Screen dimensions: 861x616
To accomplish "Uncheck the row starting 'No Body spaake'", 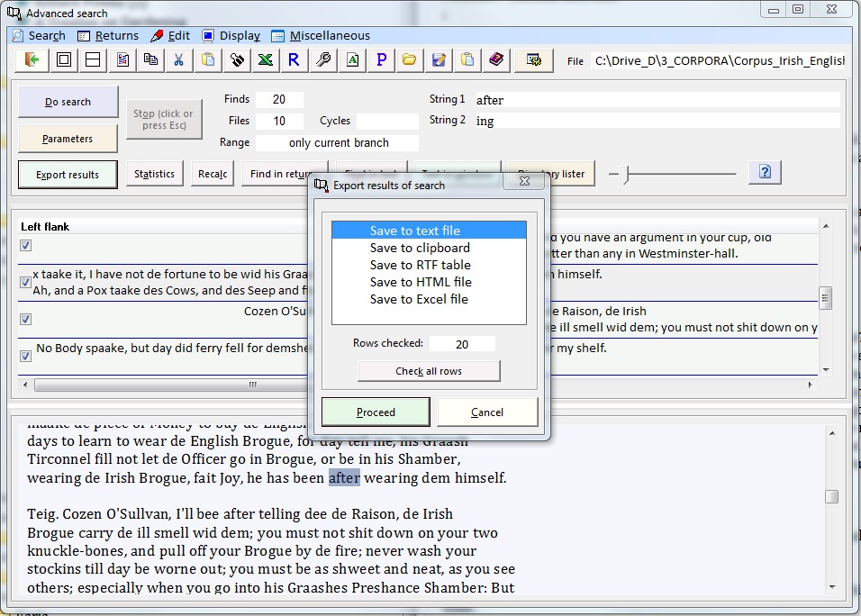I will point(25,356).
